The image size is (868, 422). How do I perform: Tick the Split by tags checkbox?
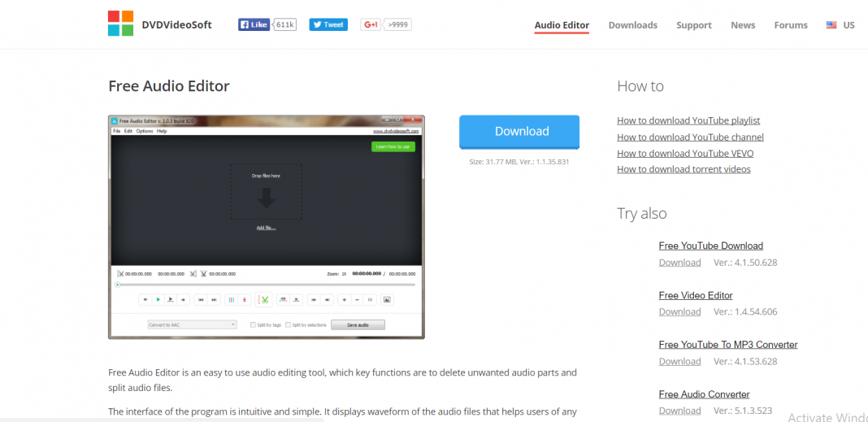tap(253, 325)
